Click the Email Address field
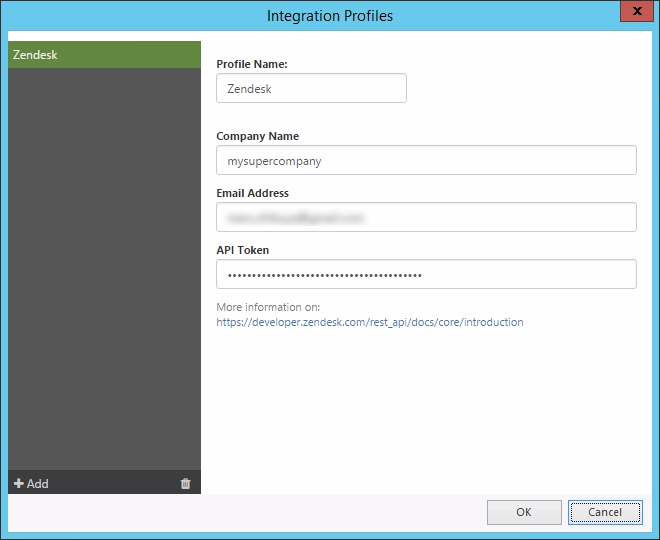The width and height of the screenshot is (660, 540). click(x=426, y=217)
